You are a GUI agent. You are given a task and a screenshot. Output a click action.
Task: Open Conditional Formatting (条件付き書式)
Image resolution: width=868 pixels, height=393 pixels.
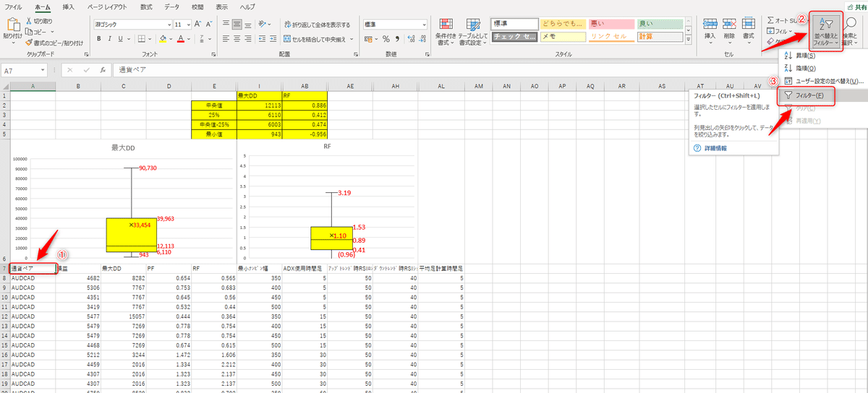pos(444,31)
